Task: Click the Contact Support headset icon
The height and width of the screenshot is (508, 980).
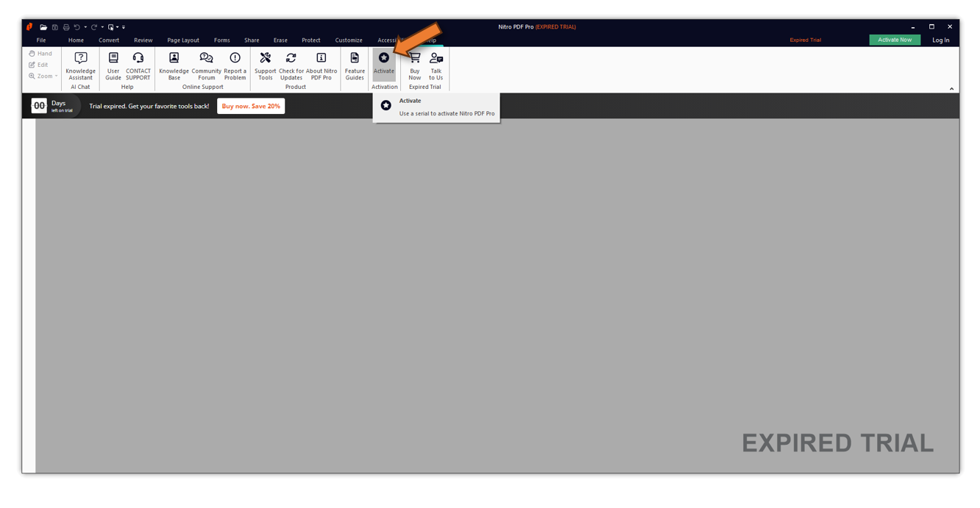Action: pyautogui.click(x=138, y=57)
